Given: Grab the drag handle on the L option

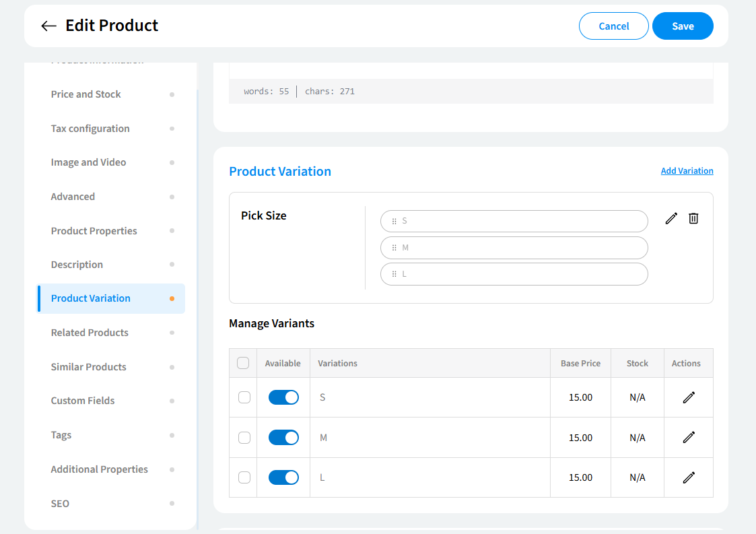Looking at the screenshot, I should [x=394, y=274].
